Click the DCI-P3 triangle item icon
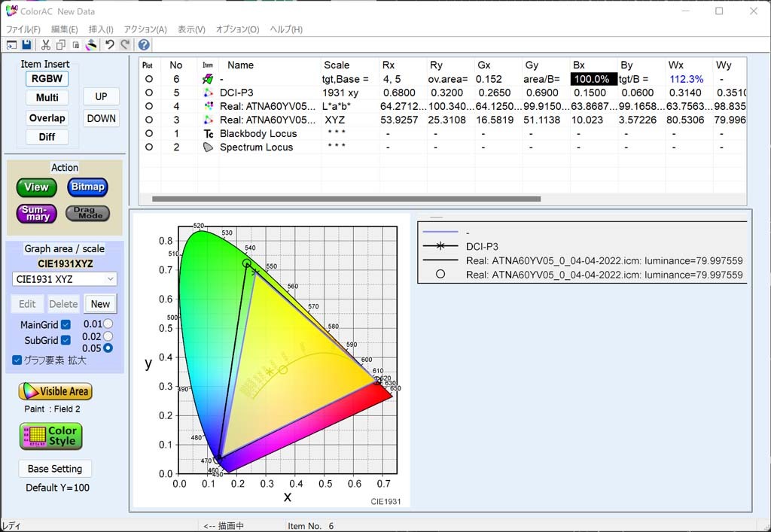 point(209,93)
